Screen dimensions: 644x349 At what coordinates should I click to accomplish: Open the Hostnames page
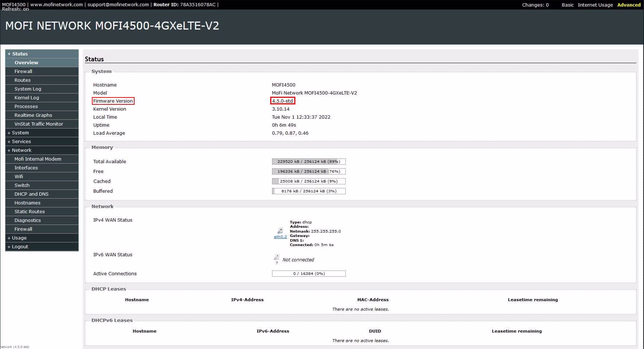click(x=42, y=203)
